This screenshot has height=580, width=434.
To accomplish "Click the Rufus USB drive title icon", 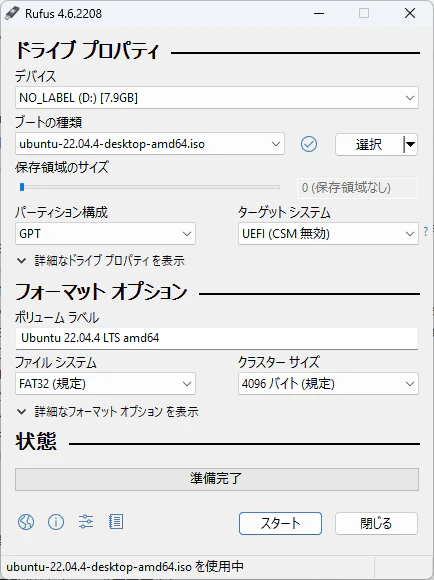I will (x=12, y=14).
